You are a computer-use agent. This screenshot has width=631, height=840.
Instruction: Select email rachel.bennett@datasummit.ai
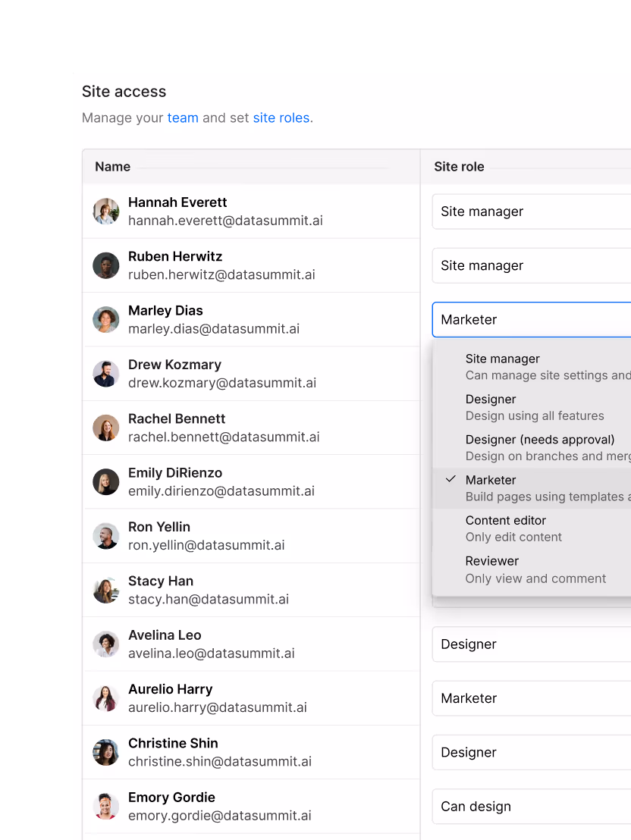(x=224, y=437)
